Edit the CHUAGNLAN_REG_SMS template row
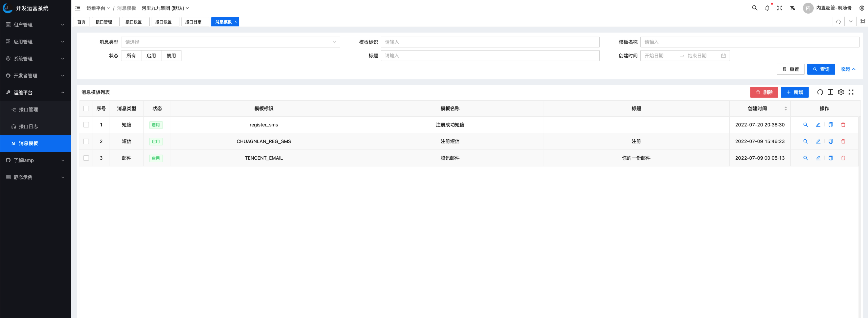This screenshot has width=868, height=318. pos(818,142)
